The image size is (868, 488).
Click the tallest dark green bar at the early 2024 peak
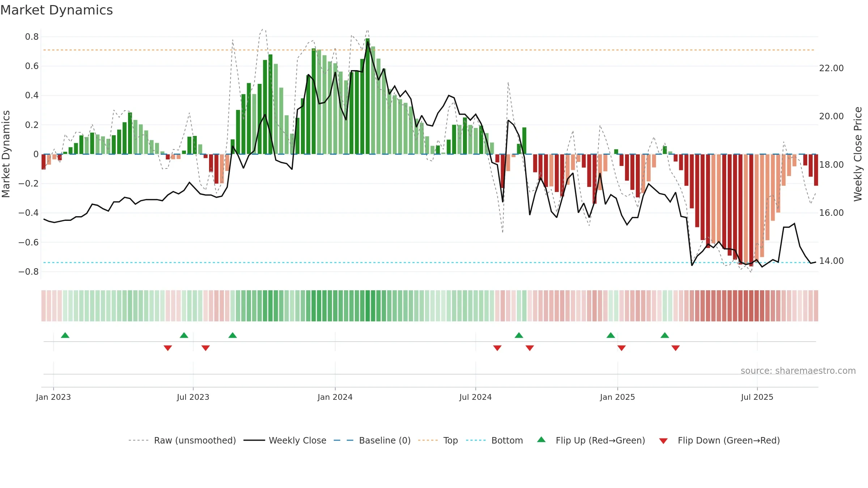367,96
